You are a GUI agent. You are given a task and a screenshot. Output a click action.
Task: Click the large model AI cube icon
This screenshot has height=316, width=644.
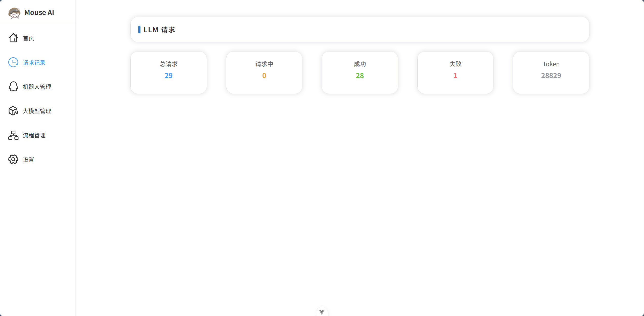(13, 111)
